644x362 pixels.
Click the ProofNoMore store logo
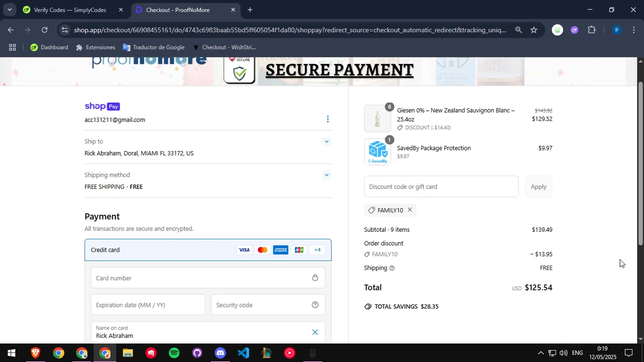[x=149, y=61]
